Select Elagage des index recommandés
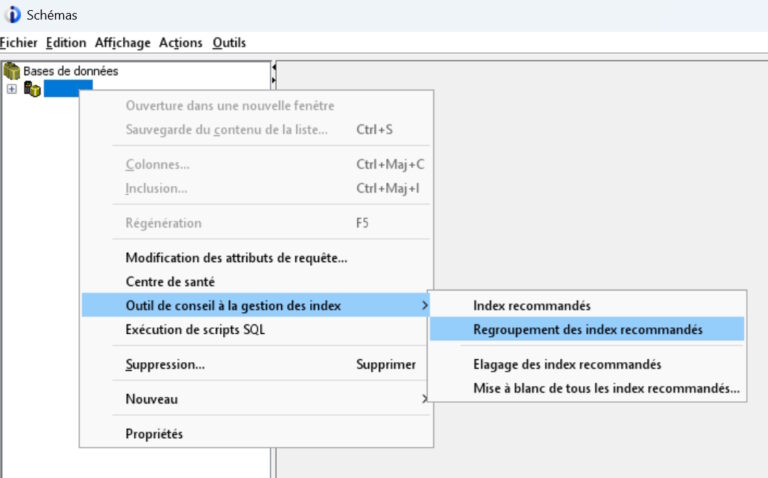768x478 pixels. [567, 364]
